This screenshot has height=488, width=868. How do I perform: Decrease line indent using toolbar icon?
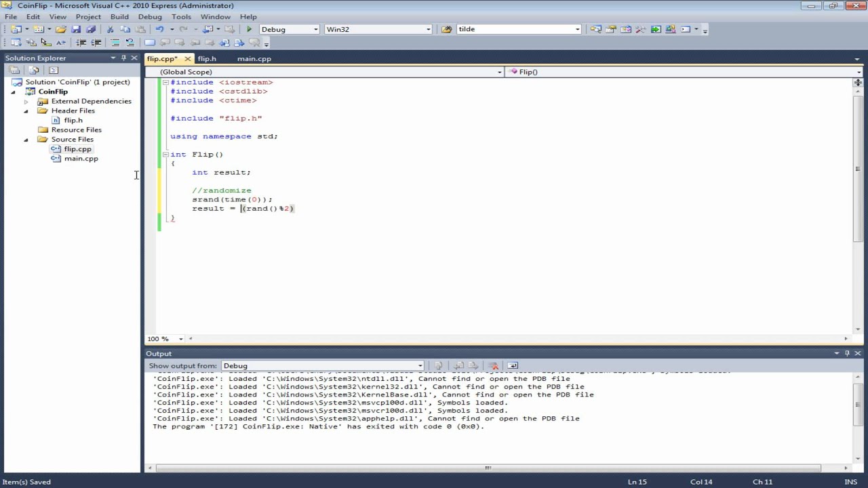81,43
